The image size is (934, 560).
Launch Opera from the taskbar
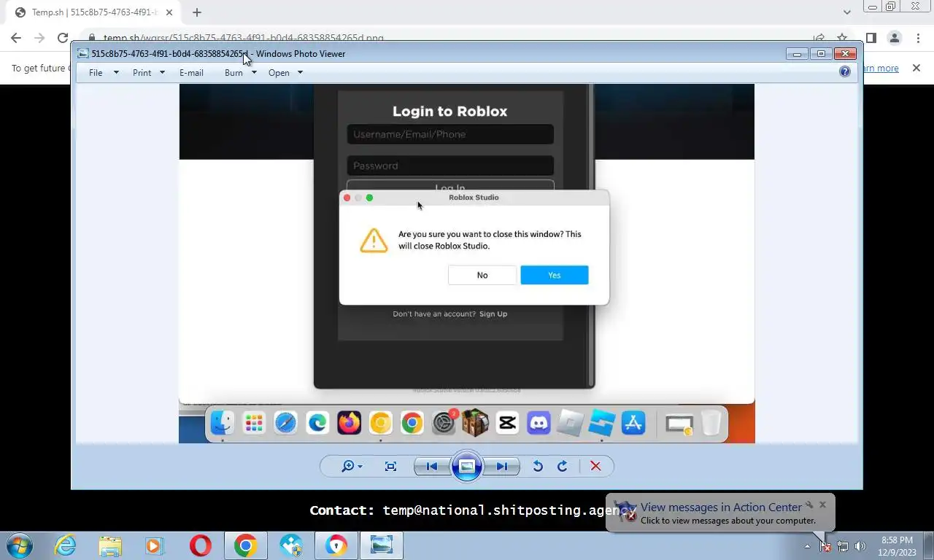200,545
